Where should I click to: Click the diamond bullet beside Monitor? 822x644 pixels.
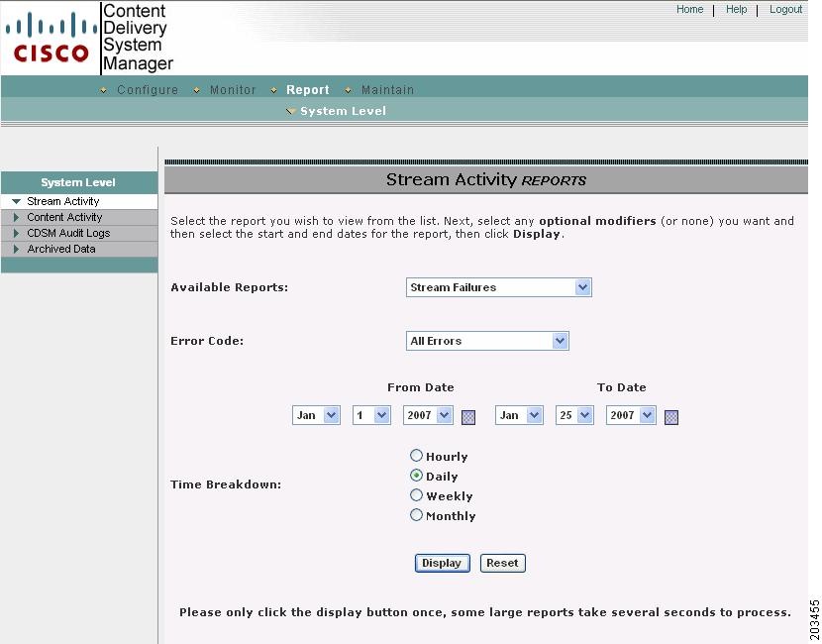click(x=197, y=90)
